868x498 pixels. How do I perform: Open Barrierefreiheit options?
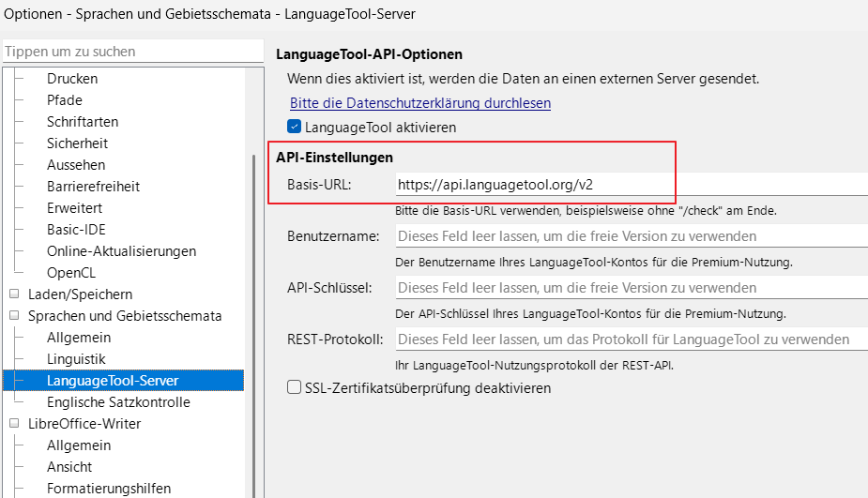coord(93,187)
